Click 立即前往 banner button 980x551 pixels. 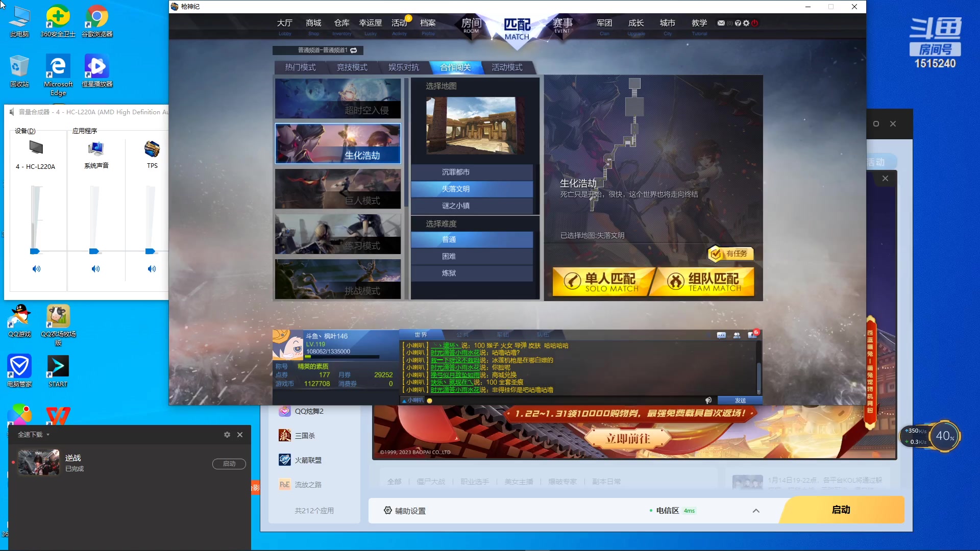point(628,439)
